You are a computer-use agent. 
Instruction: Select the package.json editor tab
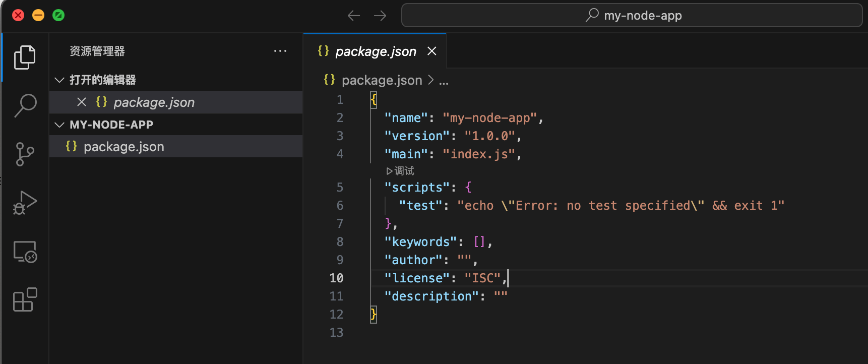(375, 51)
